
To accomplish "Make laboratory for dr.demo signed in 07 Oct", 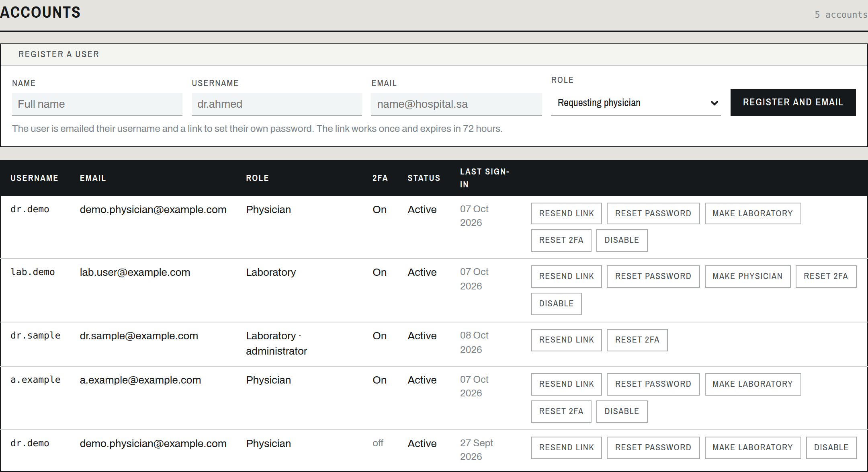I will pos(753,213).
